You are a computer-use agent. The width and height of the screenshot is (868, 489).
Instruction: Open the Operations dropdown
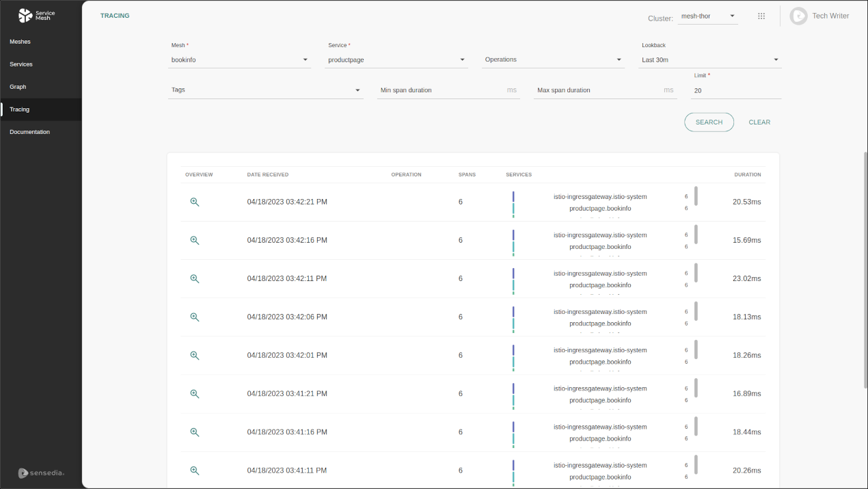pyautogui.click(x=554, y=60)
